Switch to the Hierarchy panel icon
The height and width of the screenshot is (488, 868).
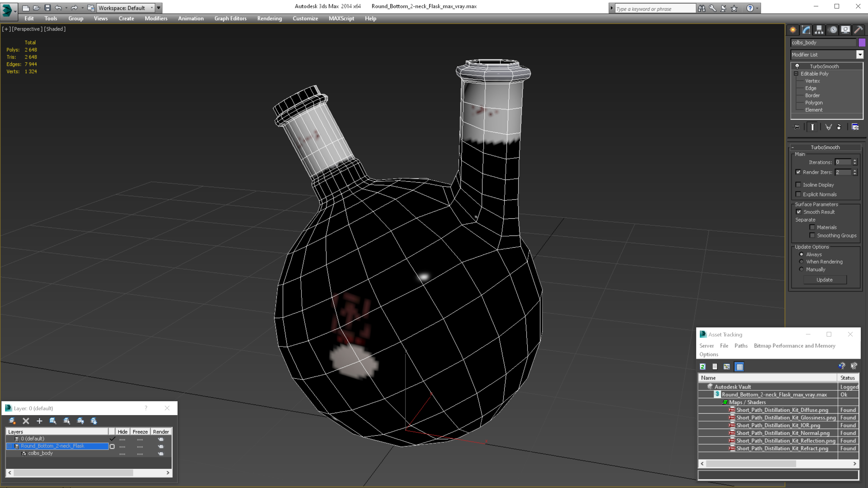[x=819, y=30]
